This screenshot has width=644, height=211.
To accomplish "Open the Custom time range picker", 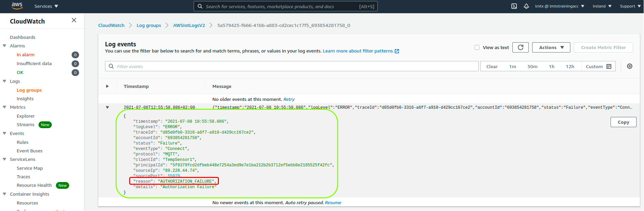I will point(598,66).
